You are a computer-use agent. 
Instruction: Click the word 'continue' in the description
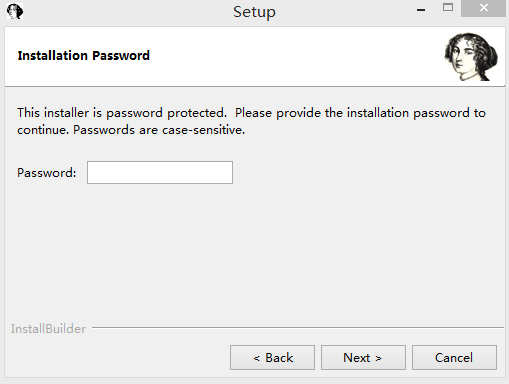[43, 130]
